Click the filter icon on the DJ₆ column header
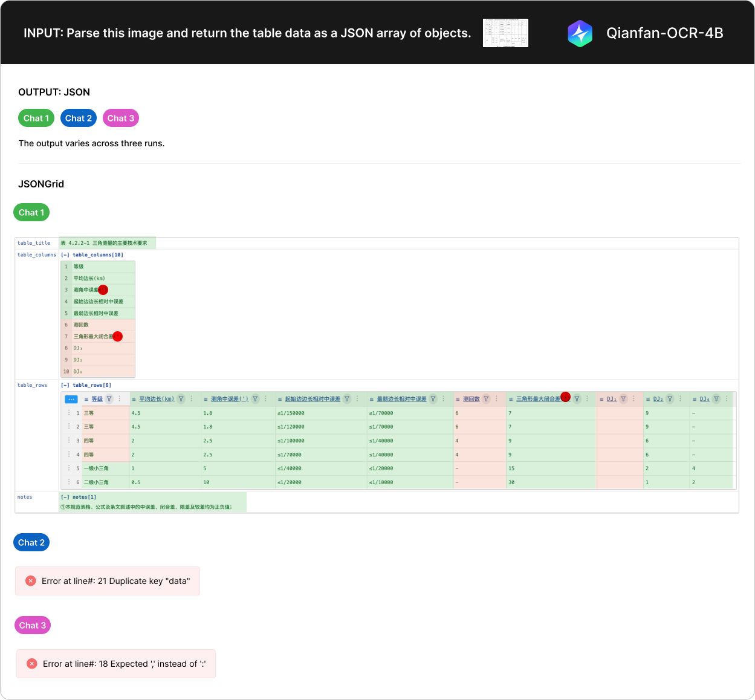Viewport: 755px width, 700px height. tap(716, 399)
